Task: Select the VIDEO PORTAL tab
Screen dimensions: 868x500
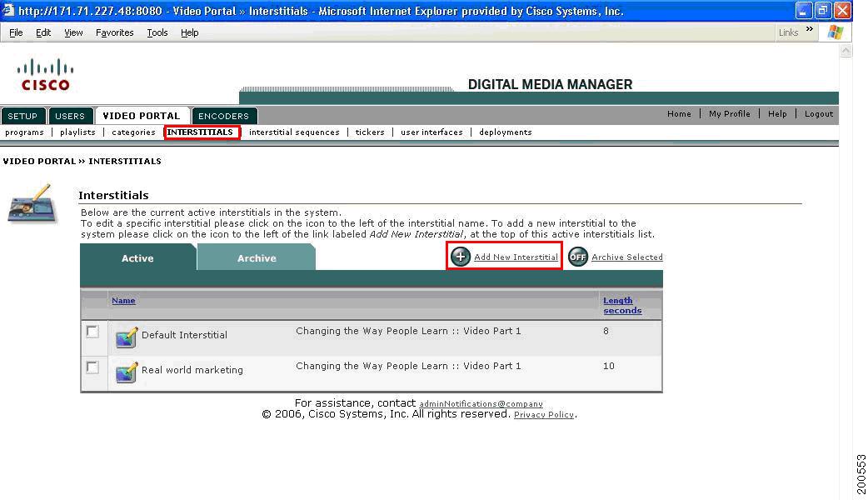Action: tap(142, 116)
